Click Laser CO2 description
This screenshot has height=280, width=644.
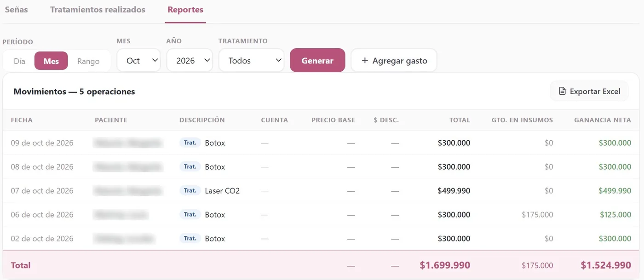click(x=222, y=191)
